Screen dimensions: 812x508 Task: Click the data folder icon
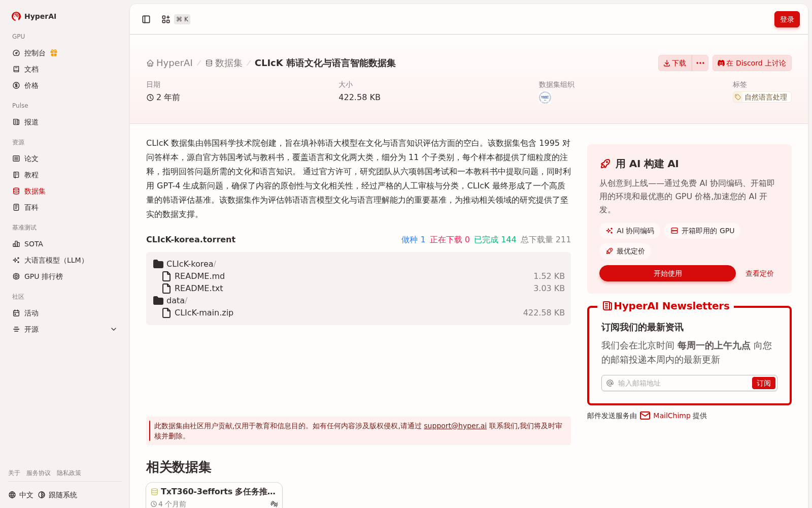[158, 300]
